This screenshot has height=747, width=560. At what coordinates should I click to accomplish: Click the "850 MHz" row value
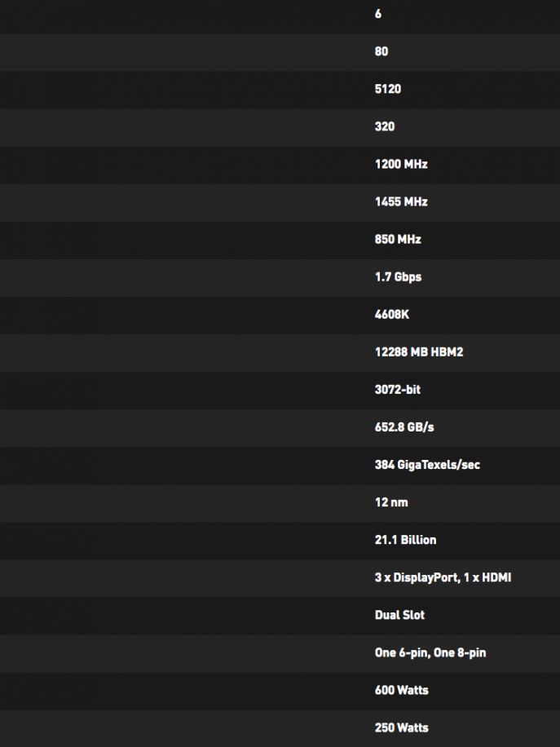coord(398,239)
